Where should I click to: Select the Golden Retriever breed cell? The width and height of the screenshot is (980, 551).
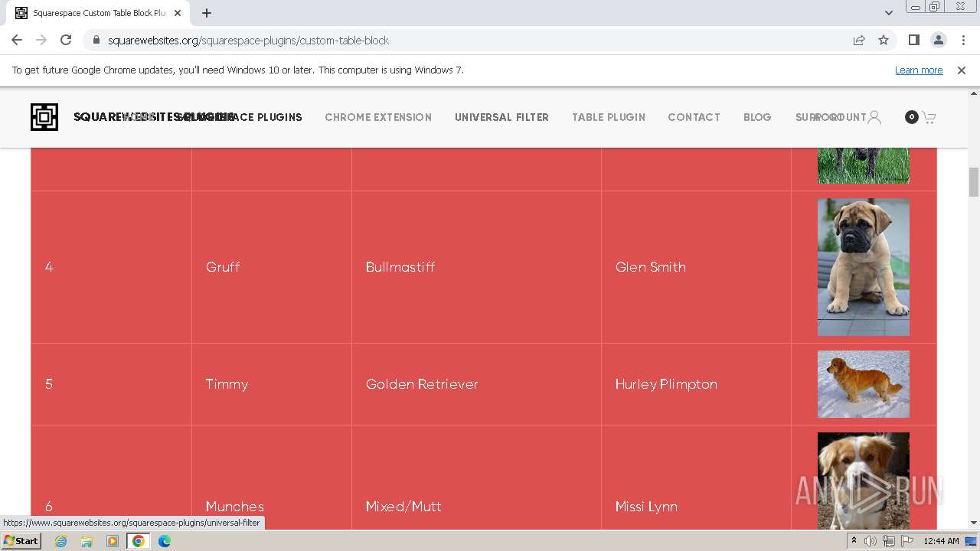click(x=476, y=384)
